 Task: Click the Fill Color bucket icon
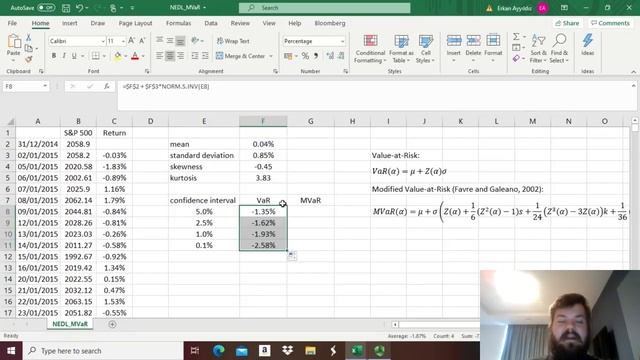118,56
